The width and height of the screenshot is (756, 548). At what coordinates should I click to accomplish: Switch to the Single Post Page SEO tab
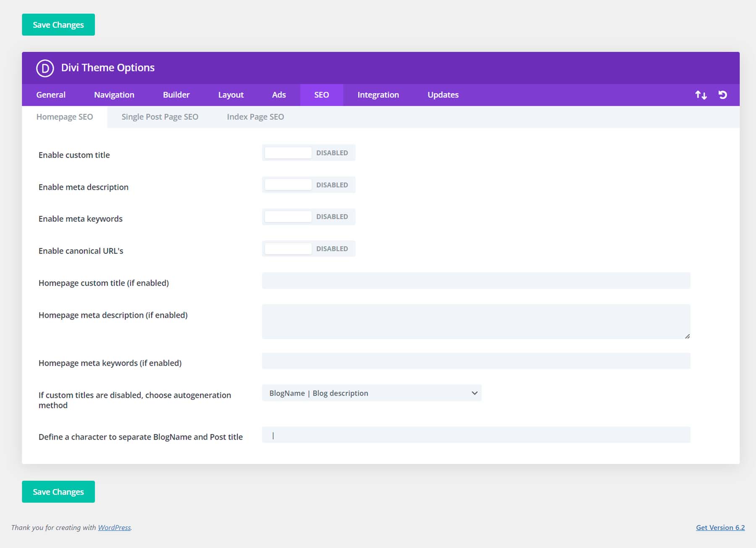[160, 116]
